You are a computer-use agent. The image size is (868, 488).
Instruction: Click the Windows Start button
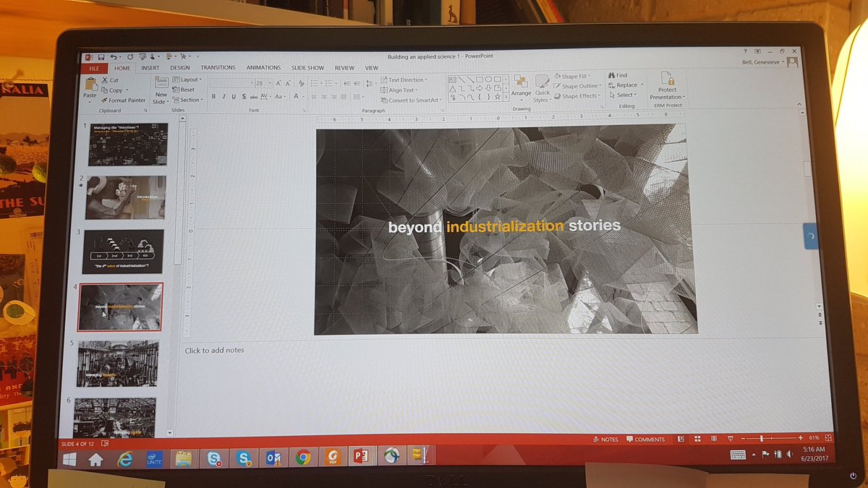[70, 460]
